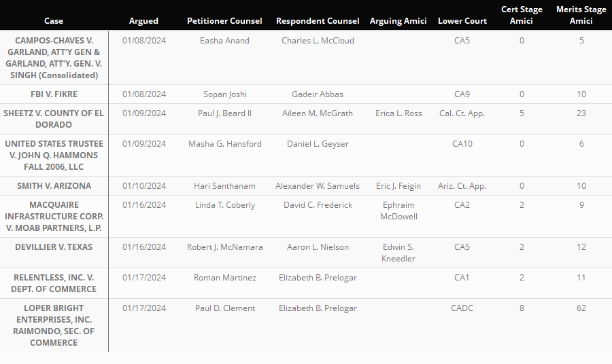Open Sheetz v. County of El Dorado

[54, 119]
